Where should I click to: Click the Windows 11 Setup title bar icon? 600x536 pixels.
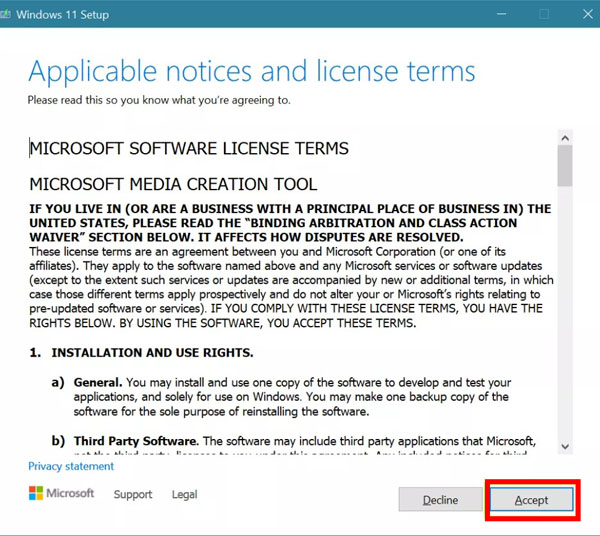(5, 15)
